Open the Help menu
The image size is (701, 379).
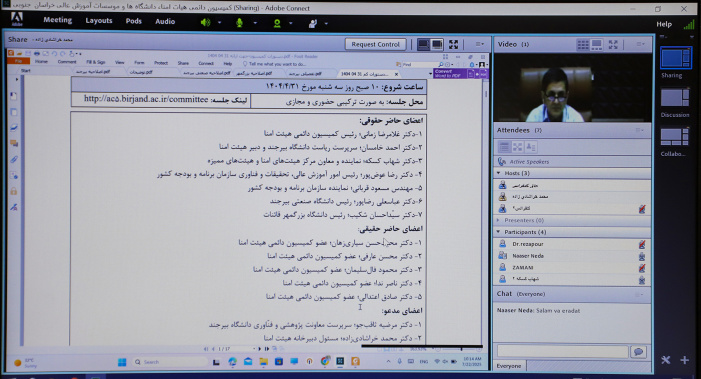[664, 24]
